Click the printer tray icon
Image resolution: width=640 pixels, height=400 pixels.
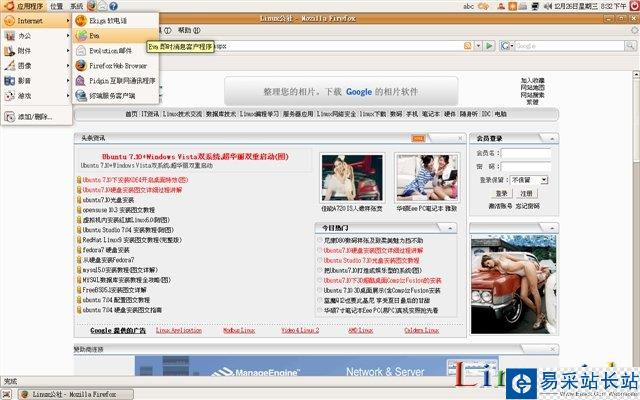(x=523, y=6)
